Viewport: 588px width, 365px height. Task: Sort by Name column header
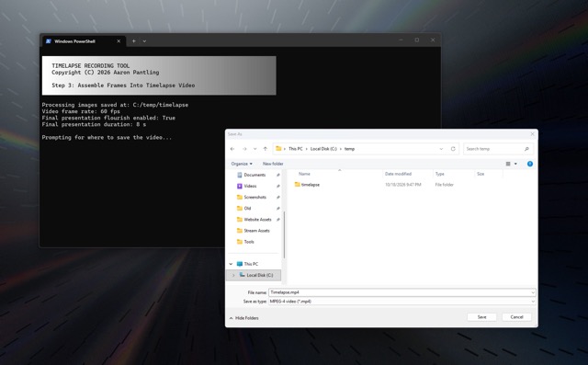(x=304, y=174)
